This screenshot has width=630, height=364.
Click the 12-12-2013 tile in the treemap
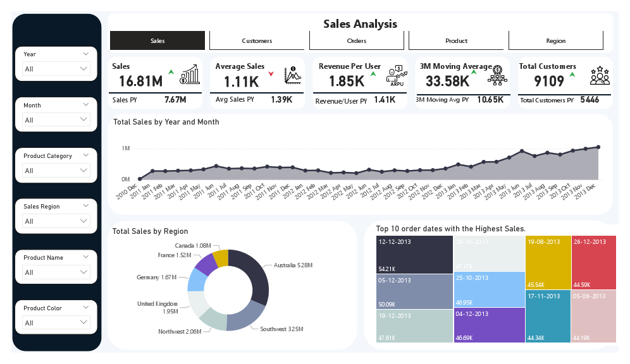(414, 253)
